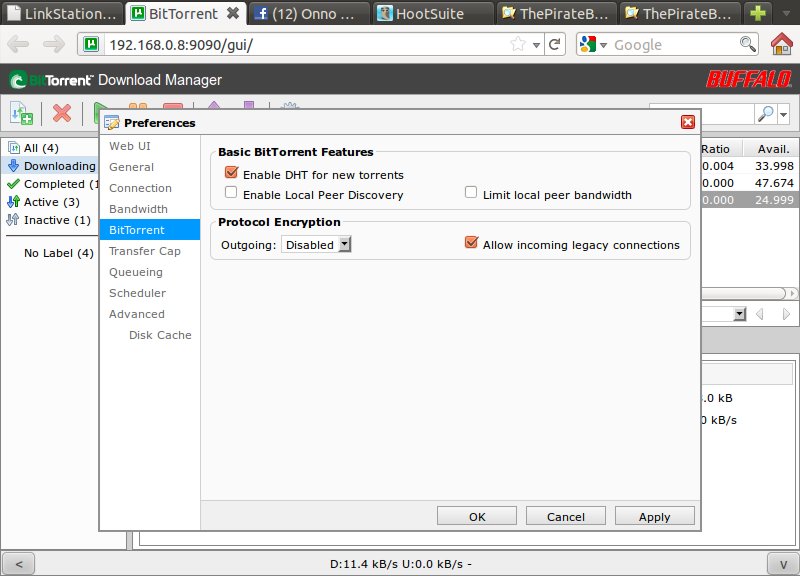Click the D:11.4 kB/s status bar text

pyautogui.click(x=401, y=564)
